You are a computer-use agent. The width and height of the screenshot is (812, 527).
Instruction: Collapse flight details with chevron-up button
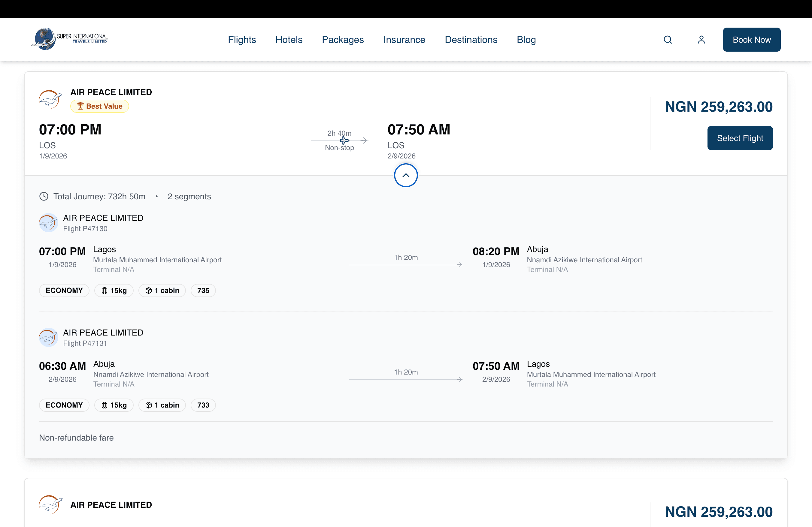(406, 176)
